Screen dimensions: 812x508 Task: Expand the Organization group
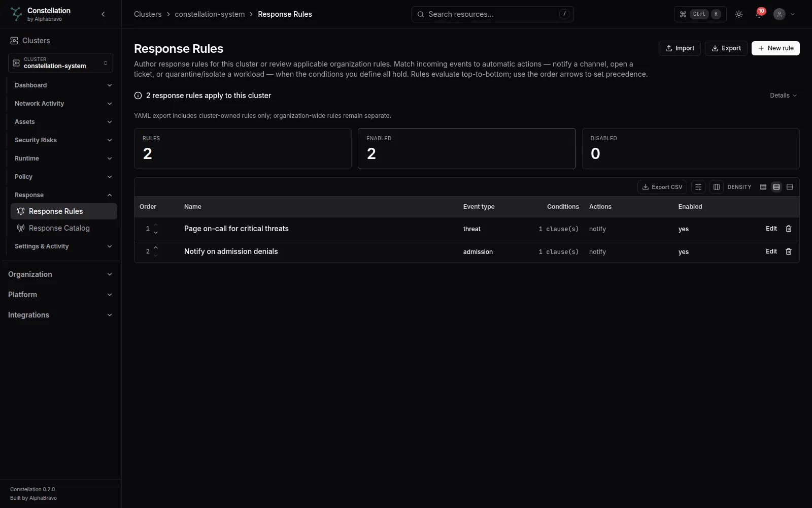click(x=60, y=274)
